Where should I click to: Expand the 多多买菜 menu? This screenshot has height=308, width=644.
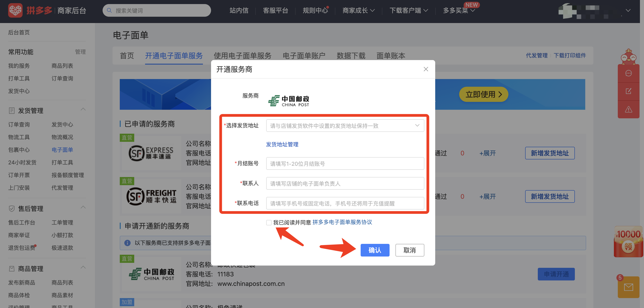[459, 10]
